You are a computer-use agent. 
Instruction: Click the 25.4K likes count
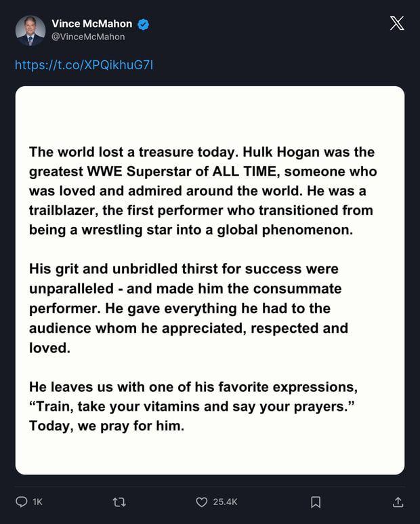point(225,502)
